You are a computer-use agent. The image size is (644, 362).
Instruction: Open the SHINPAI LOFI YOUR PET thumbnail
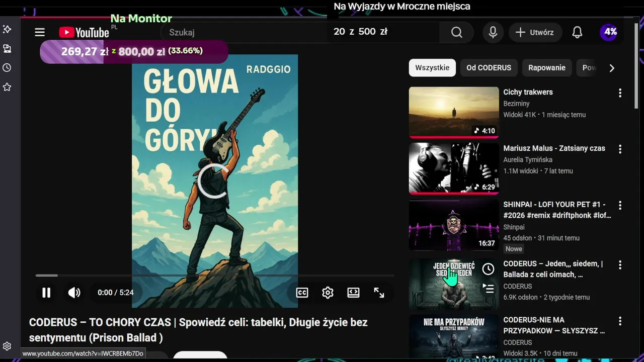tap(454, 225)
